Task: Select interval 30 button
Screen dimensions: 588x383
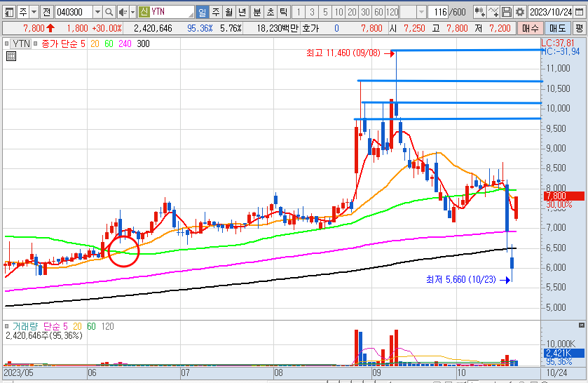Action: (365, 13)
